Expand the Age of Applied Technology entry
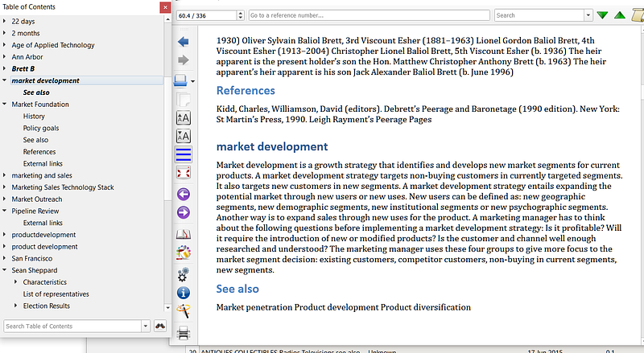This screenshot has width=644, height=353. [5, 45]
